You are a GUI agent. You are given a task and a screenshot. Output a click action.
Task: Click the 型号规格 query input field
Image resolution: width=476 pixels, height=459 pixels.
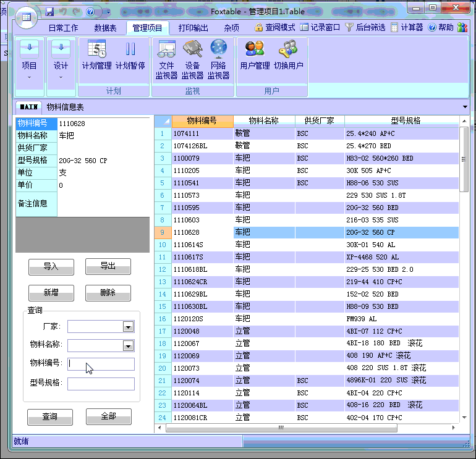pos(101,384)
